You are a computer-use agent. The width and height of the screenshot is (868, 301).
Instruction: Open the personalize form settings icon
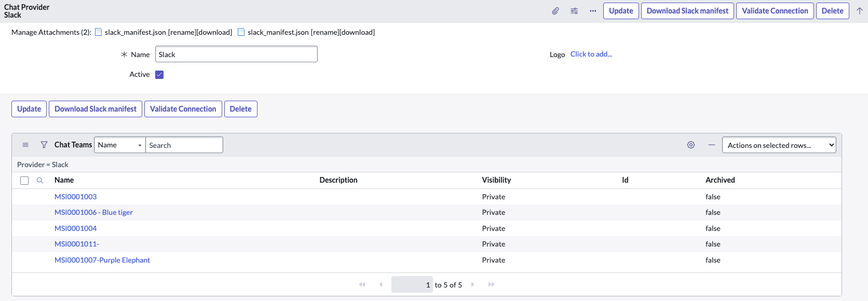click(x=574, y=11)
